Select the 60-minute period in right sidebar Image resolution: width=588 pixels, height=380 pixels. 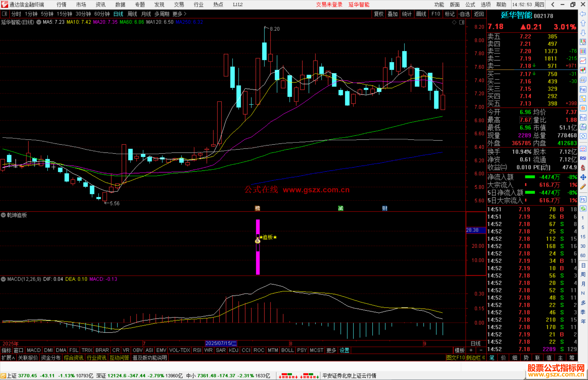pyautogui.click(x=583, y=256)
